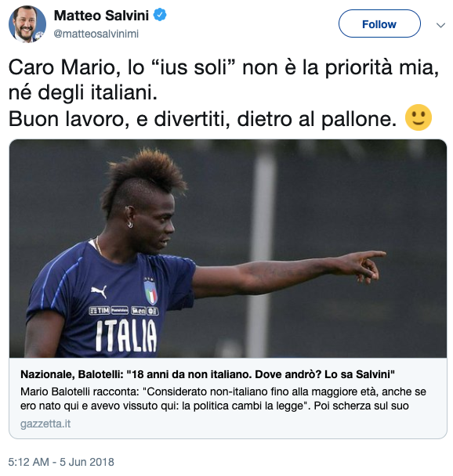Open the Matteo Salvini display name link
Image resolution: width=453 pixels, height=476 pixels.
pos(101,15)
